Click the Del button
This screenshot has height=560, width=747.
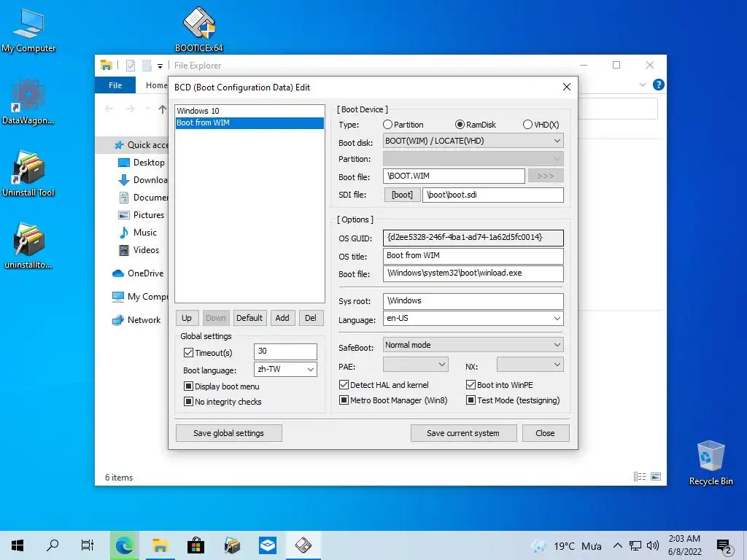pyautogui.click(x=311, y=318)
